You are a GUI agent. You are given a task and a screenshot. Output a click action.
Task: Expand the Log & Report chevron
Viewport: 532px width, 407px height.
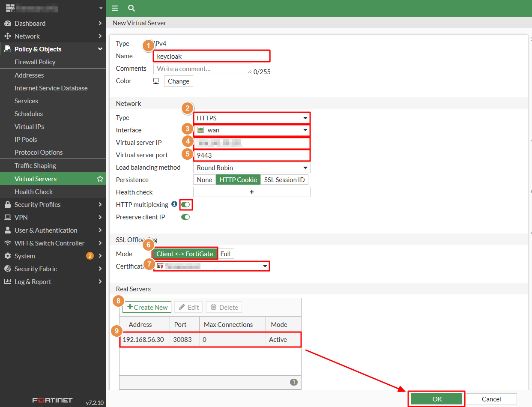pyautogui.click(x=100, y=281)
